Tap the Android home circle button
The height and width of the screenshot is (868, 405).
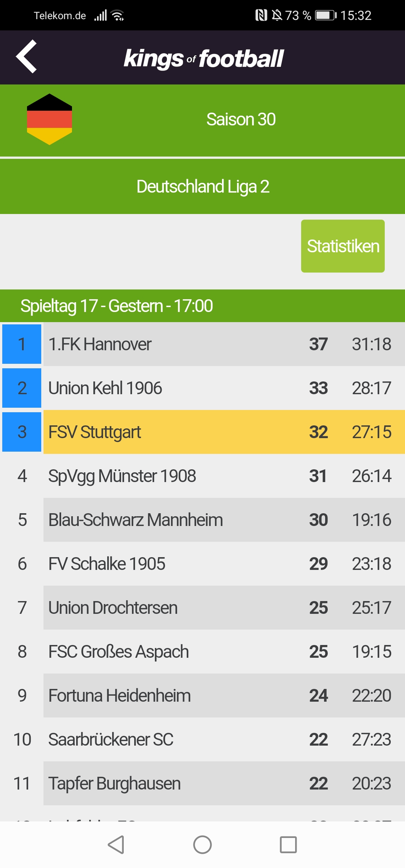(x=202, y=845)
